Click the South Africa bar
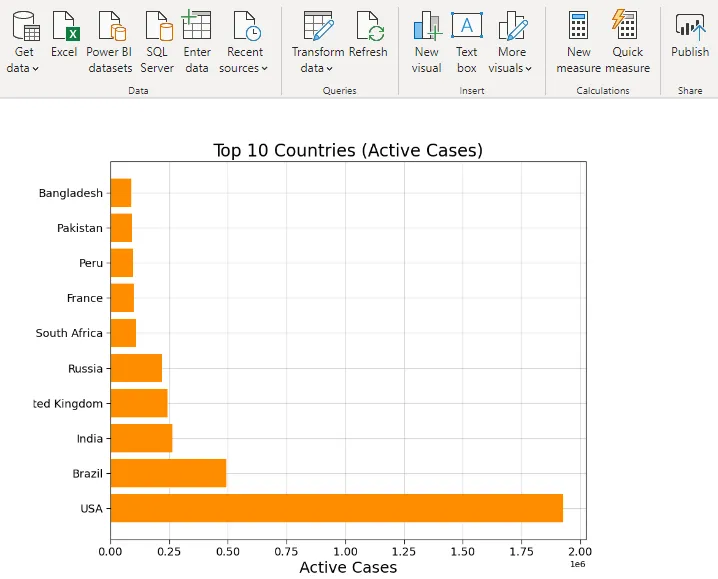 pyautogui.click(x=123, y=333)
